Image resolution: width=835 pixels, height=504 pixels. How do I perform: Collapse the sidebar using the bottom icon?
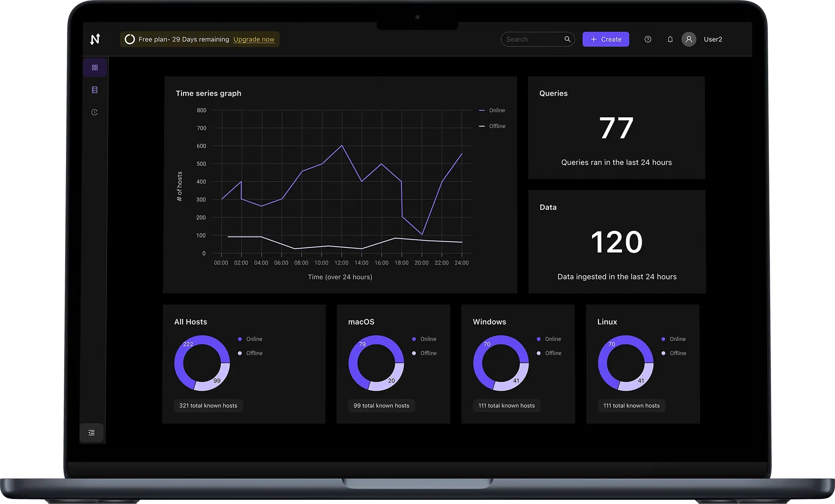tap(92, 432)
